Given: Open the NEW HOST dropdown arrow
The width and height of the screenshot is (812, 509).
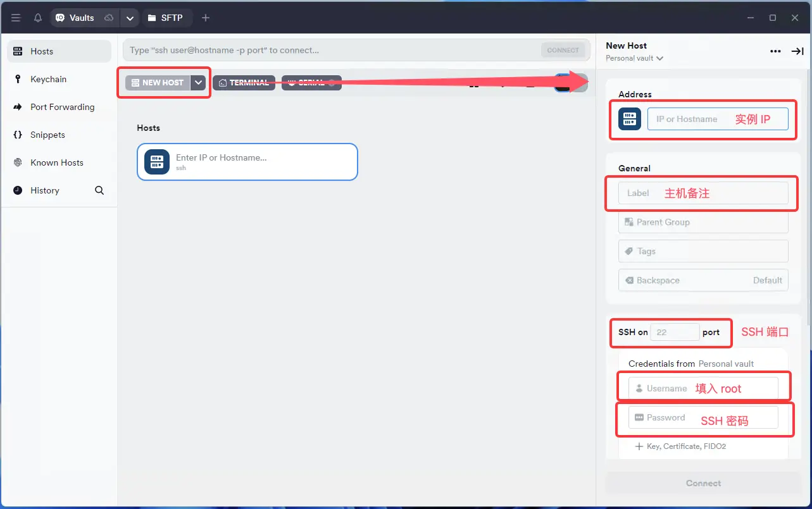Looking at the screenshot, I should point(198,83).
